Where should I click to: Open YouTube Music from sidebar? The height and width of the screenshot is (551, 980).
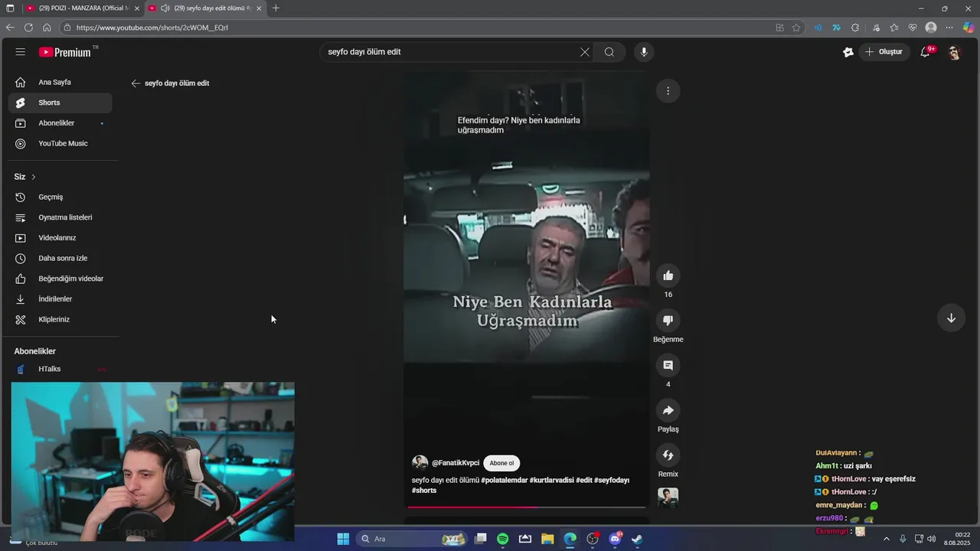60,143
